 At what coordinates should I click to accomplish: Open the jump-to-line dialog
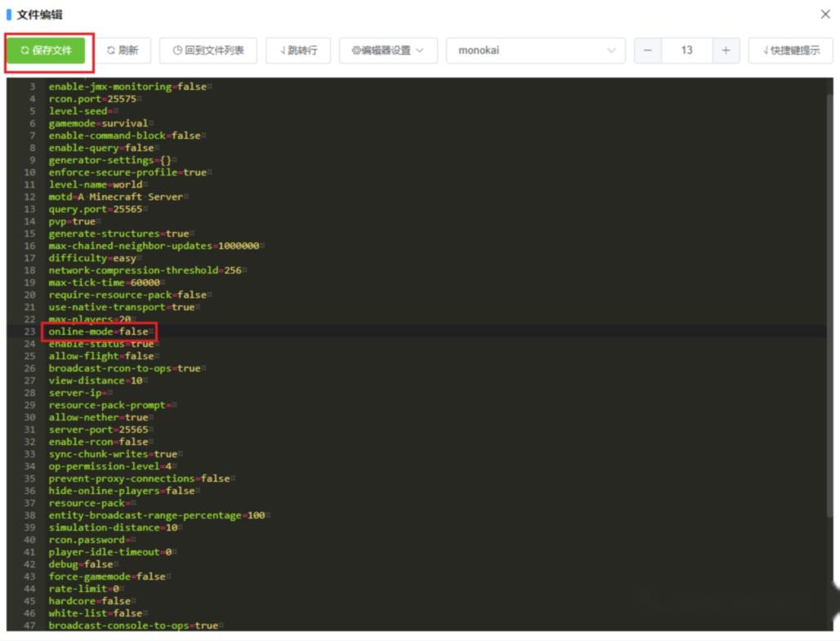(298, 51)
